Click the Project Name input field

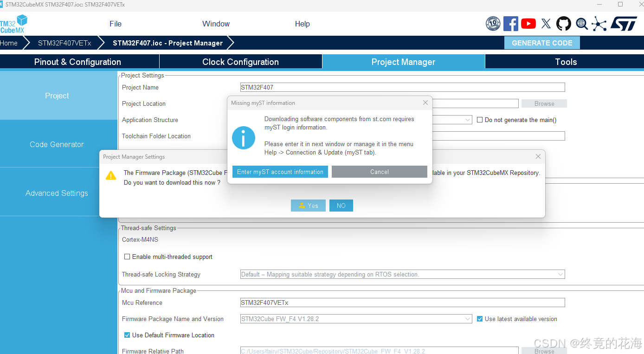[x=402, y=87]
